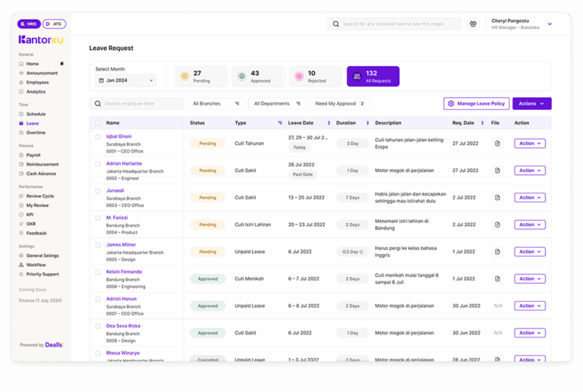Switch to the ATS toggle pill
Viewport: 583px width, 392px height.
[53, 24]
